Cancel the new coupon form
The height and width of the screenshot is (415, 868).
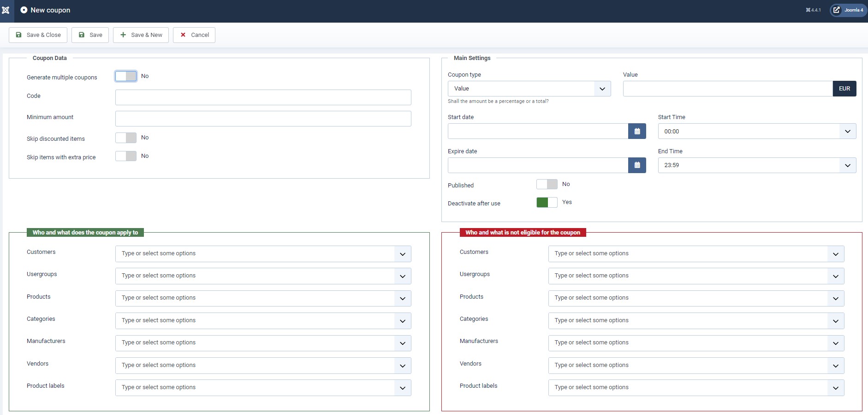[x=194, y=35]
